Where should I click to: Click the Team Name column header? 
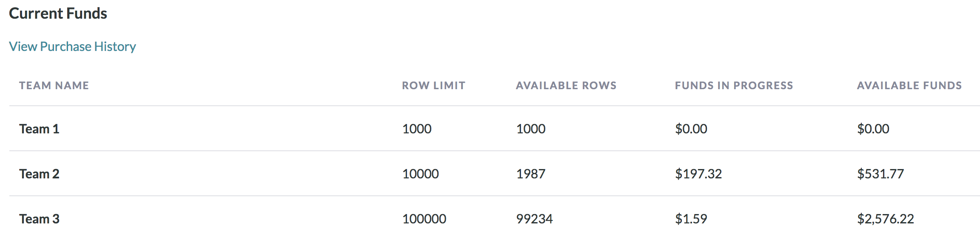54,85
